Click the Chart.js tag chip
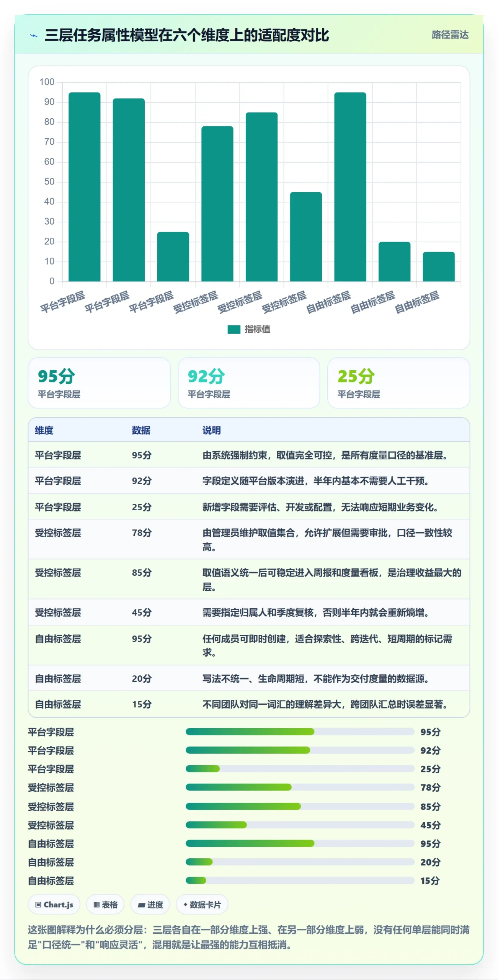This screenshot has width=498, height=980. pos(54,905)
